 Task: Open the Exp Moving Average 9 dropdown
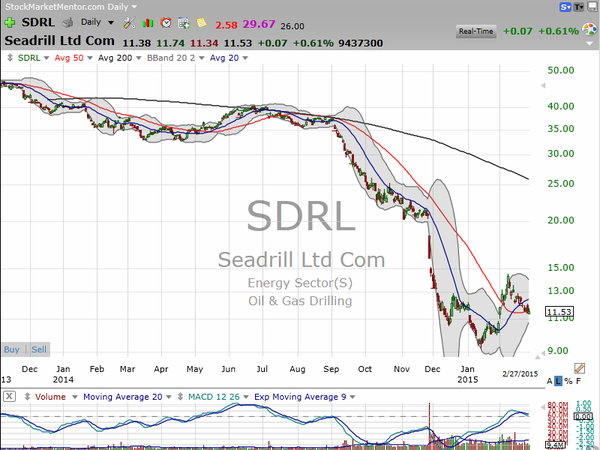(x=352, y=397)
